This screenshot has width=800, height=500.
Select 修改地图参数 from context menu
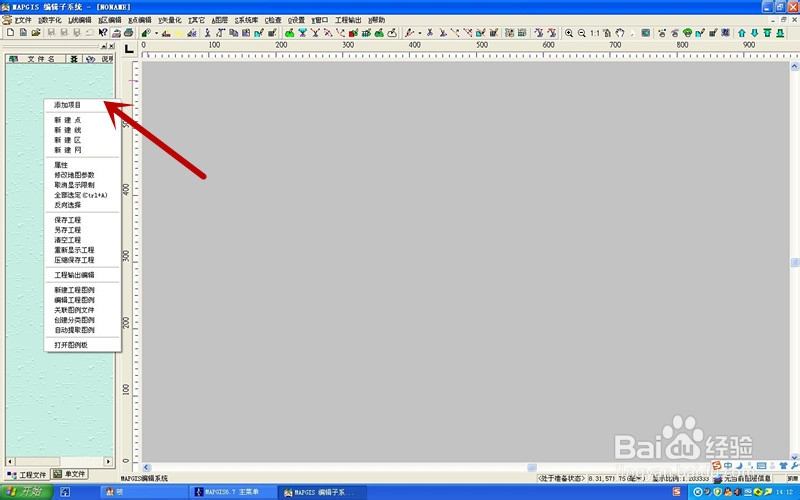coord(83,175)
